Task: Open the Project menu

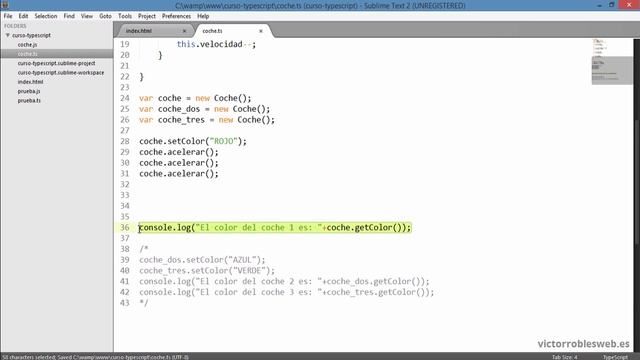Action: click(x=147, y=16)
